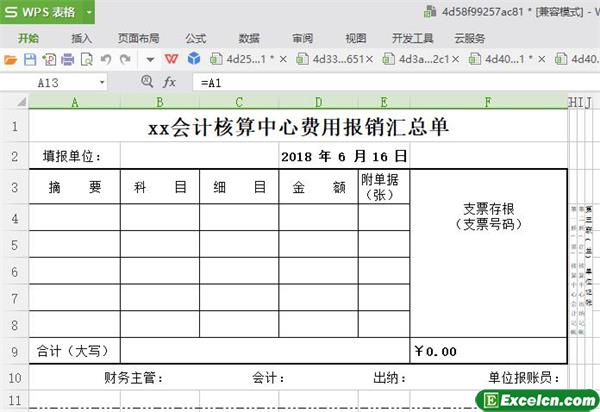Select row 3 header

point(15,187)
